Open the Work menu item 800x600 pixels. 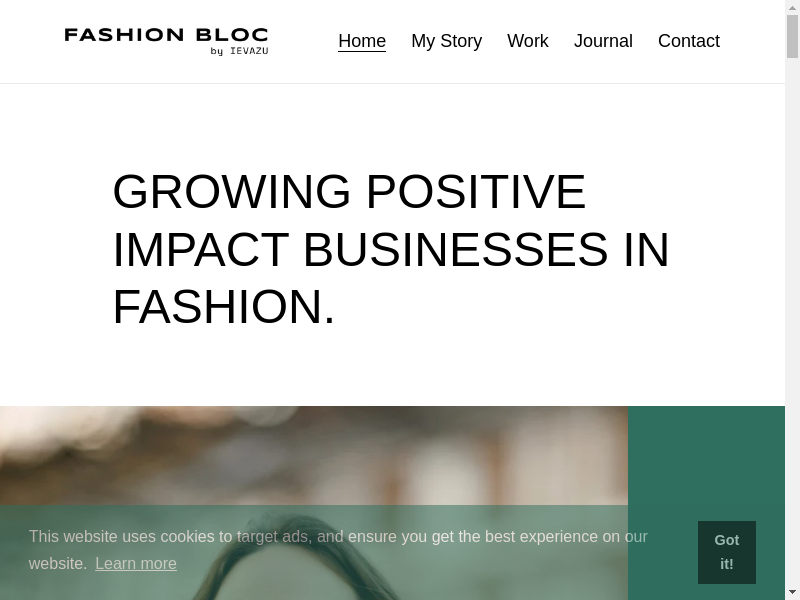point(528,41)
